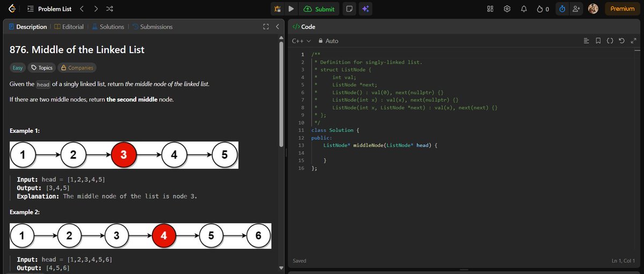Click the curly braces icon
Viewport: 644px width, 274px height.
610,41
